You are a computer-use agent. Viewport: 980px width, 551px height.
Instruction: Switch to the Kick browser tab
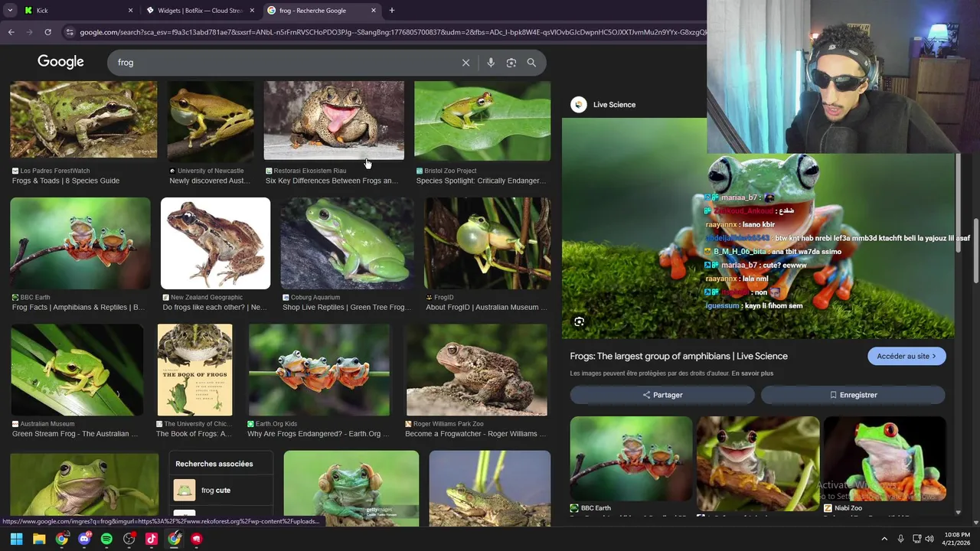click(x=77, y=11)
